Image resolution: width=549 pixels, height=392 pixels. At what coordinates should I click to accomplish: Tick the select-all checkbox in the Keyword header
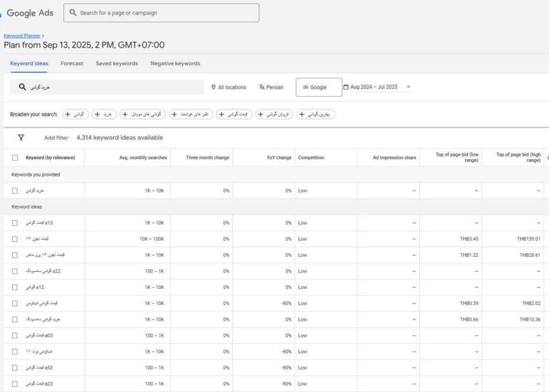pos(15,158)
